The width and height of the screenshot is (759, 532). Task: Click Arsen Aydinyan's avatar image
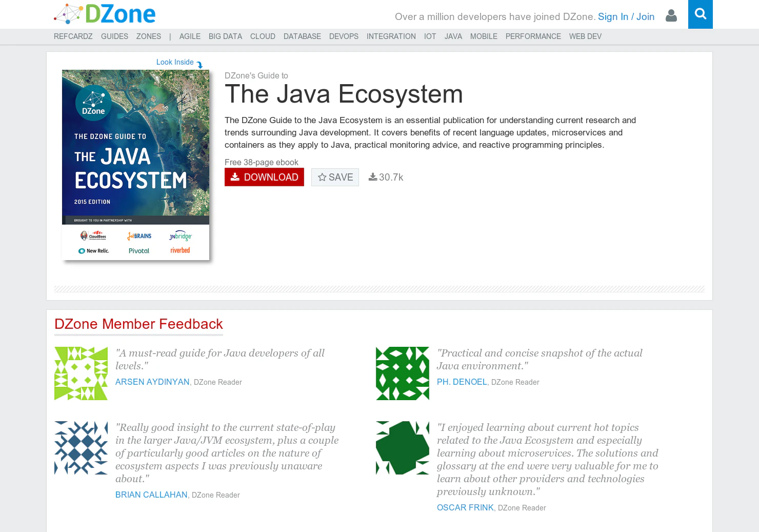point(81,373)
